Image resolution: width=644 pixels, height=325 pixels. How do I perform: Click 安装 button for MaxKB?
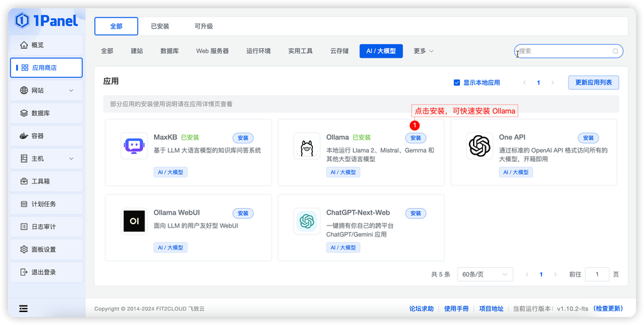pos(243,138)
